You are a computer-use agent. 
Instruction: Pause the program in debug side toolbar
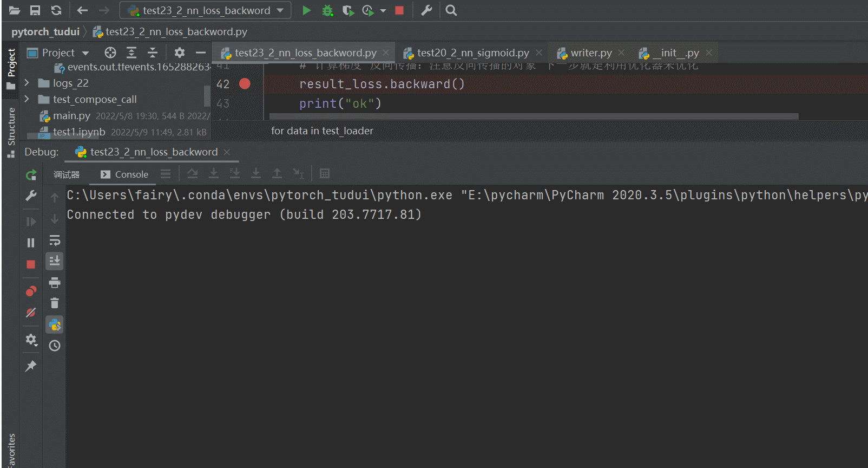coord(31,243)
